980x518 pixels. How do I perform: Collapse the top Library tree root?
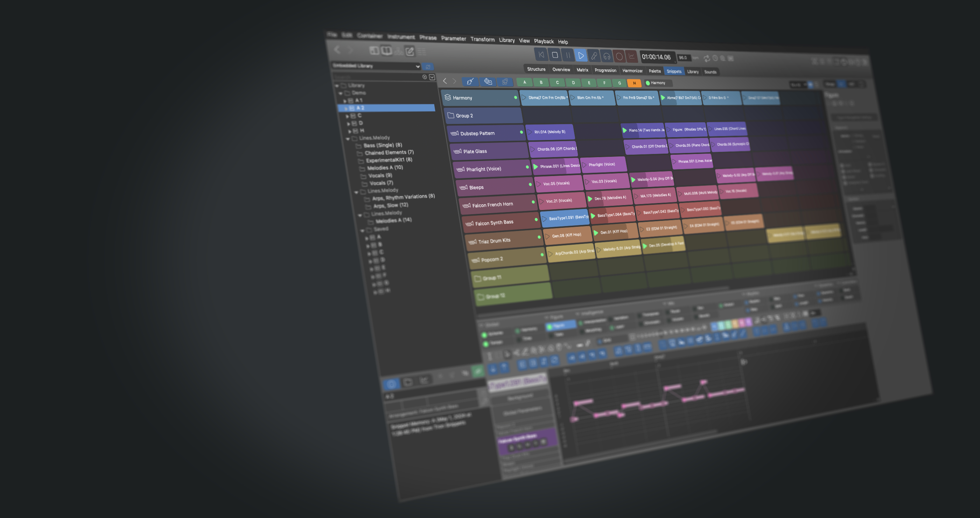point(337,85)
